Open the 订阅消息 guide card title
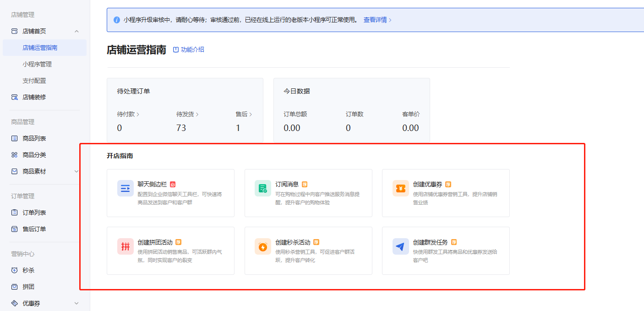The image size is (644, 311). [x=287, y=185]
